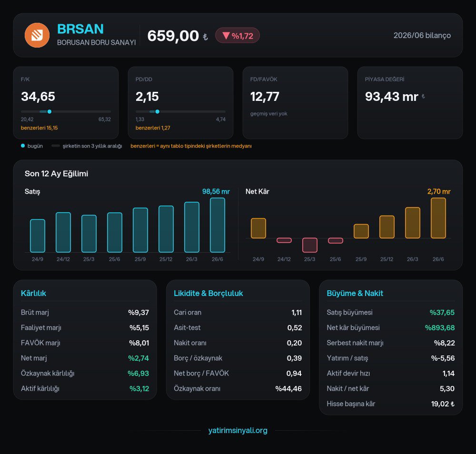Click the Net borç / FAVÖK value 0,94
This screenshot has height=454, width=476.
tap(294, 373)
